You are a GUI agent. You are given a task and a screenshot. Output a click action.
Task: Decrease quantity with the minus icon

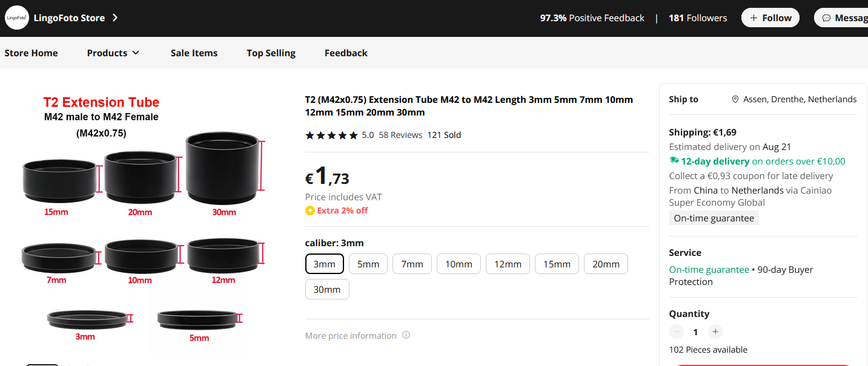tap(677, 332)
